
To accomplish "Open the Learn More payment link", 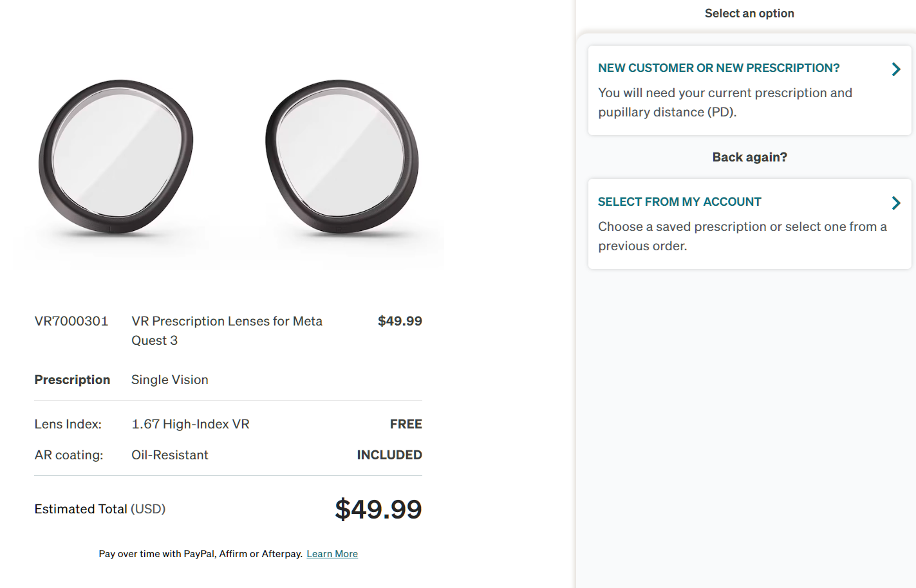I will point(332,554).
